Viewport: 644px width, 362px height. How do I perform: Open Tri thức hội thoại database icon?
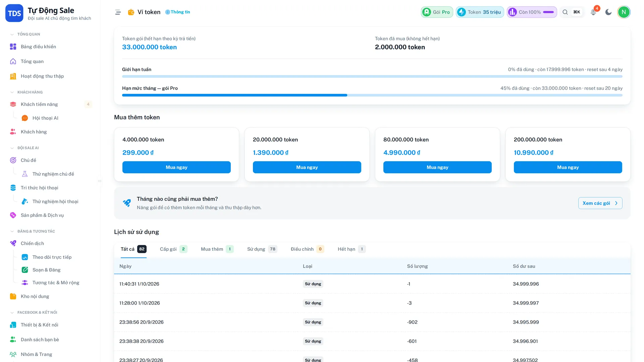pos(13,188)
